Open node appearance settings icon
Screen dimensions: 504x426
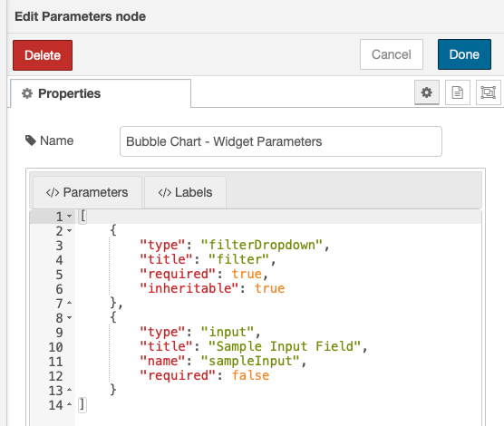tap(488, 92)
